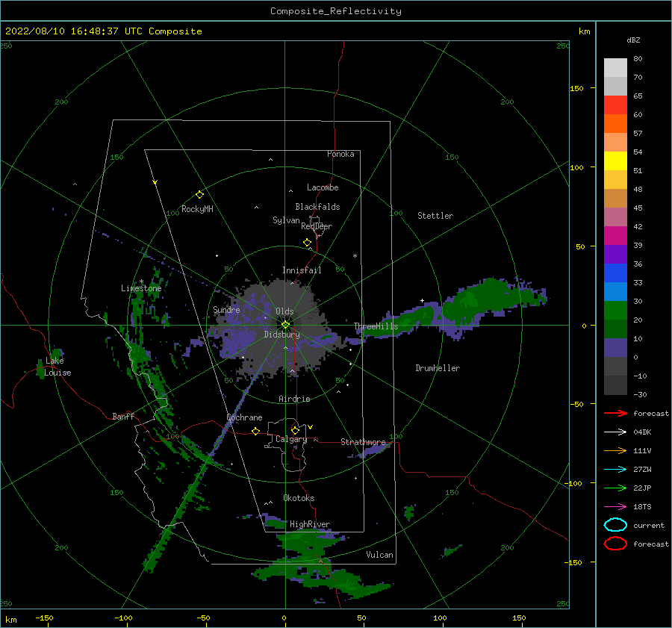672x628 pixels.
Task: Click the Lacombe label
Action: (x=323, y=187)
